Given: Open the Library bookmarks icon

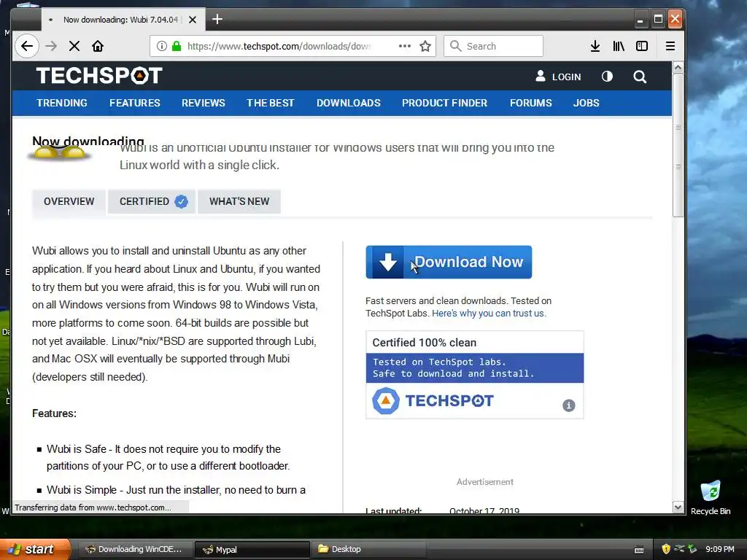Looking at the screenshot, I should click(619, 46).
